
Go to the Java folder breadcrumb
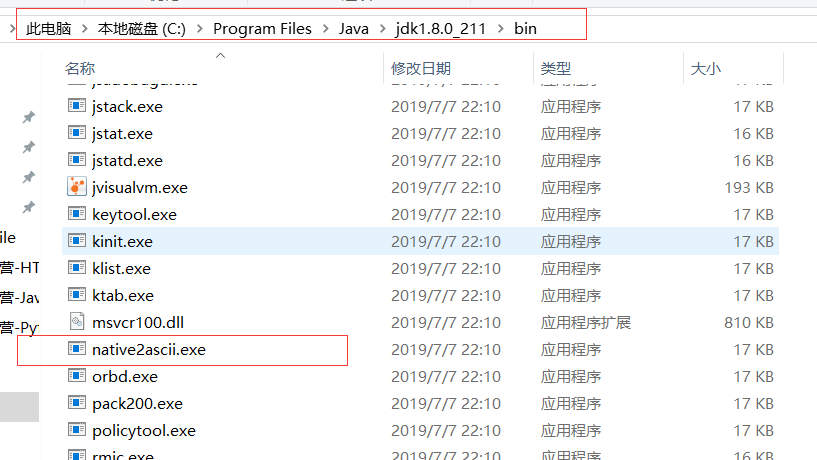coord(354,29)
